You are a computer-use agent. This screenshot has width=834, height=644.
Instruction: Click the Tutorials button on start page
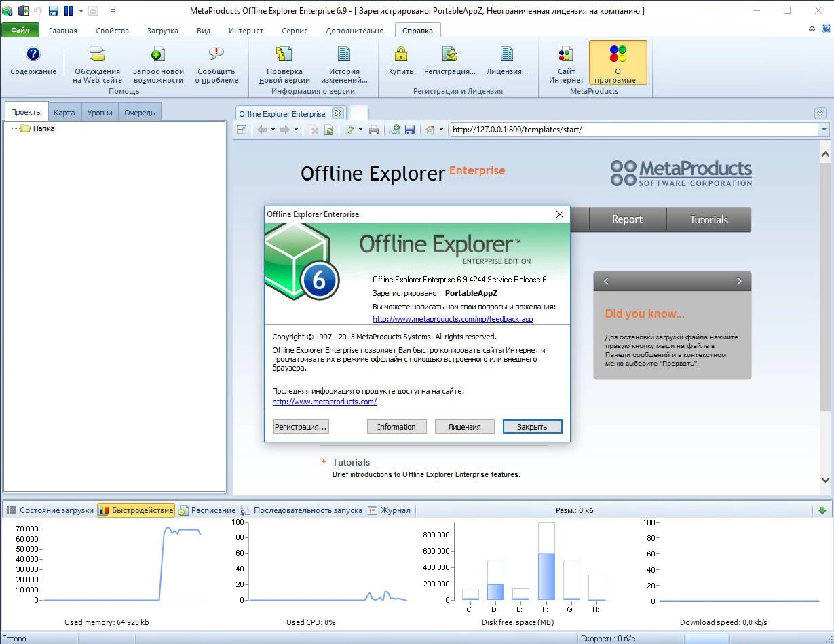tap(708, 219)
